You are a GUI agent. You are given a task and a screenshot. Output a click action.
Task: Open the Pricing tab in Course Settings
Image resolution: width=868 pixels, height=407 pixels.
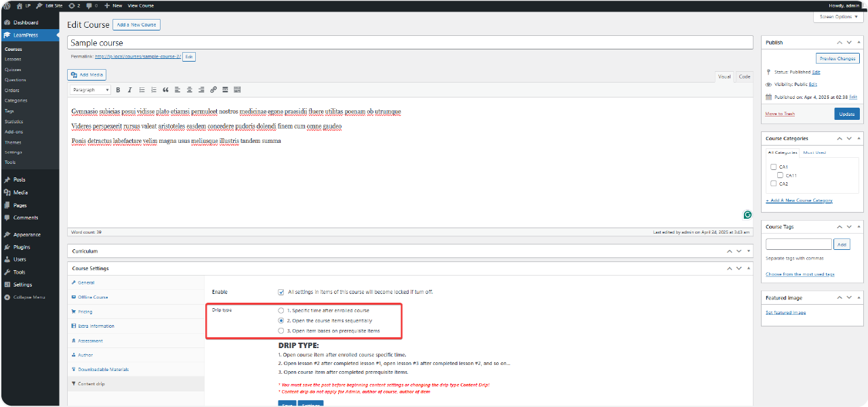(85, 312)
